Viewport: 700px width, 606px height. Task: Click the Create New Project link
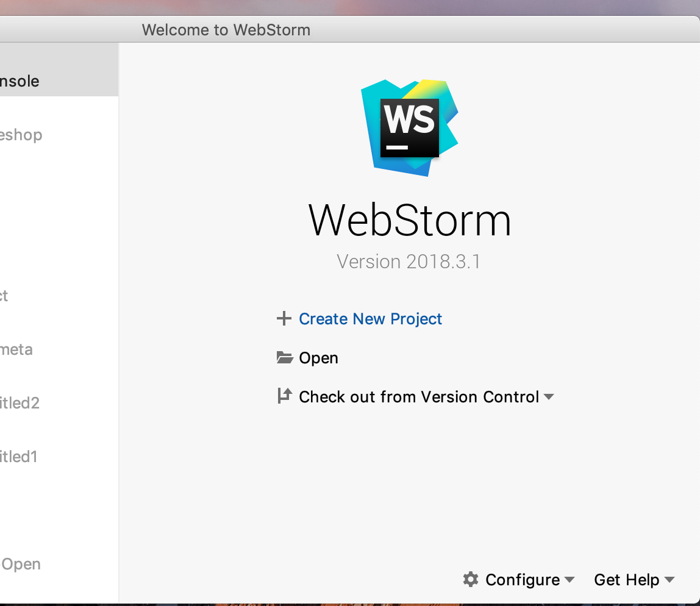point(370,319)
